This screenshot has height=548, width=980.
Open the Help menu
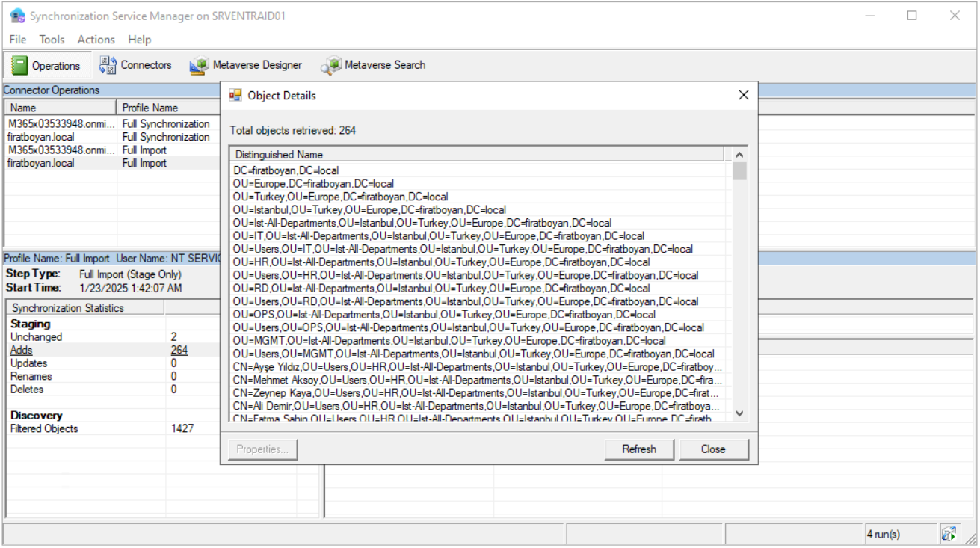[x=139, y=40]
